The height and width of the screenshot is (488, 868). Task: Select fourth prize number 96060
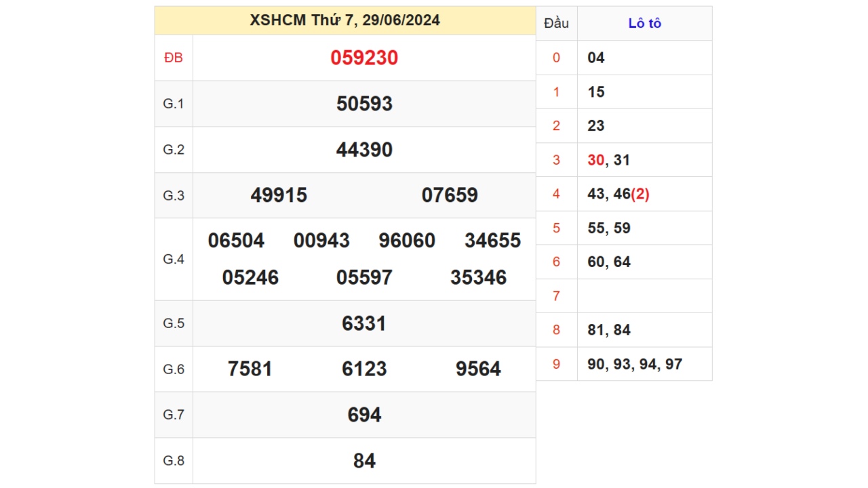(407, 241)
